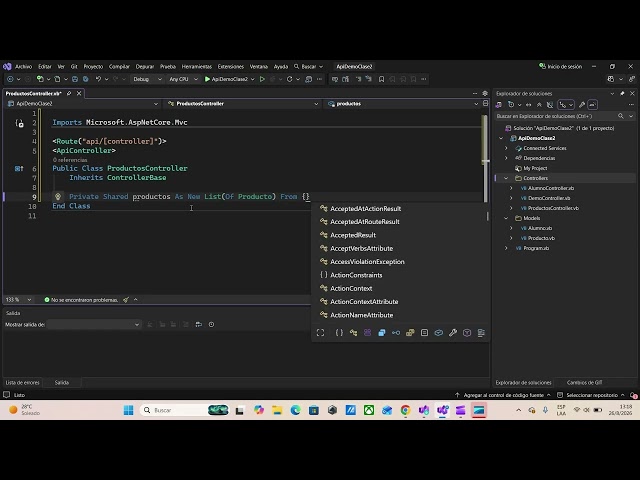Screen dimensions: 640x480
Task: Click the navigate backward toolbar icon
Action: 10,79
